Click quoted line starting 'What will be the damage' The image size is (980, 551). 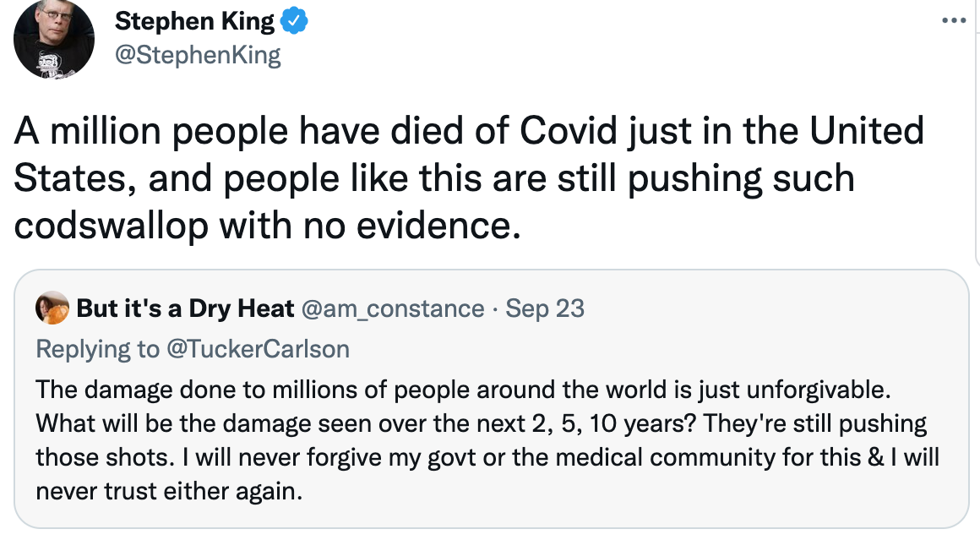(482, 424)
